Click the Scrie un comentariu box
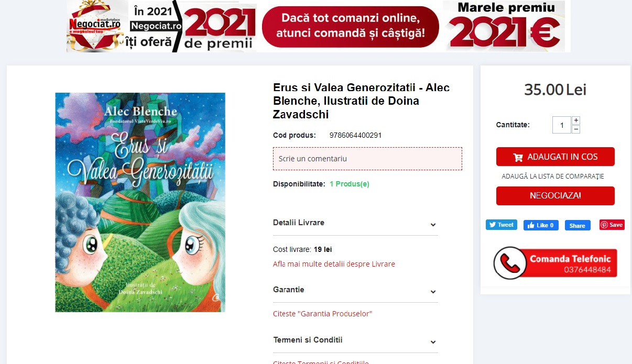632x364 pixels. tap(367, 159)
